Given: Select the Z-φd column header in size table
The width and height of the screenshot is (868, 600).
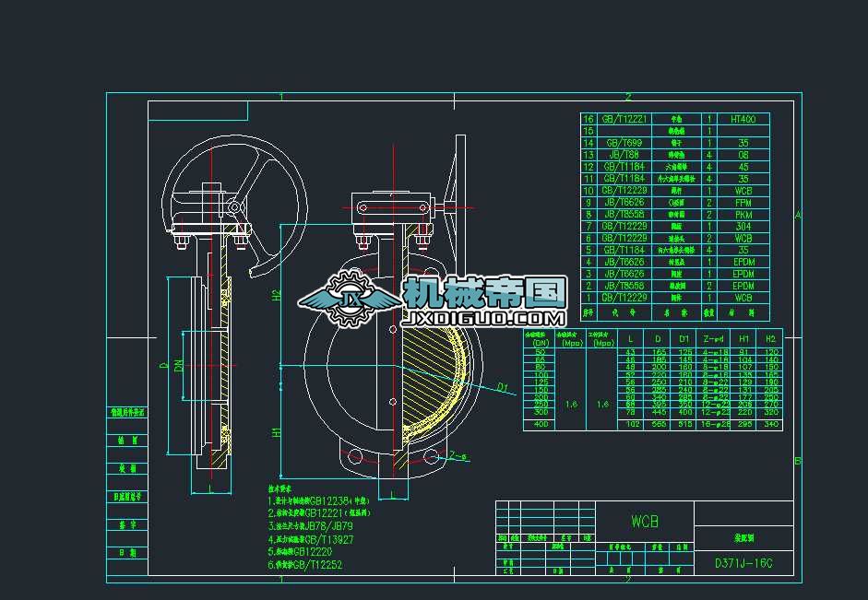Looking at the screenshot, I should 712,339.
